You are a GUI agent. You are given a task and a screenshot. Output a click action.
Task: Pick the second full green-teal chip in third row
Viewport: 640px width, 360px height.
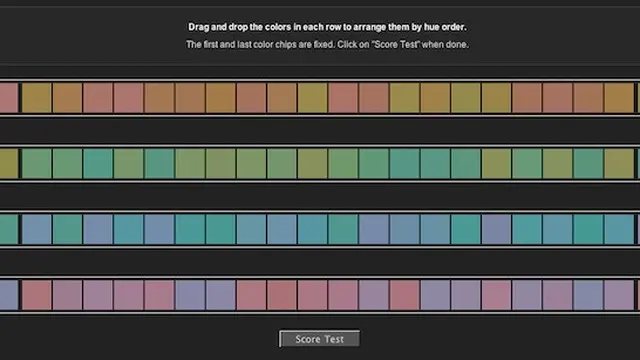click(x=67, y=229)
